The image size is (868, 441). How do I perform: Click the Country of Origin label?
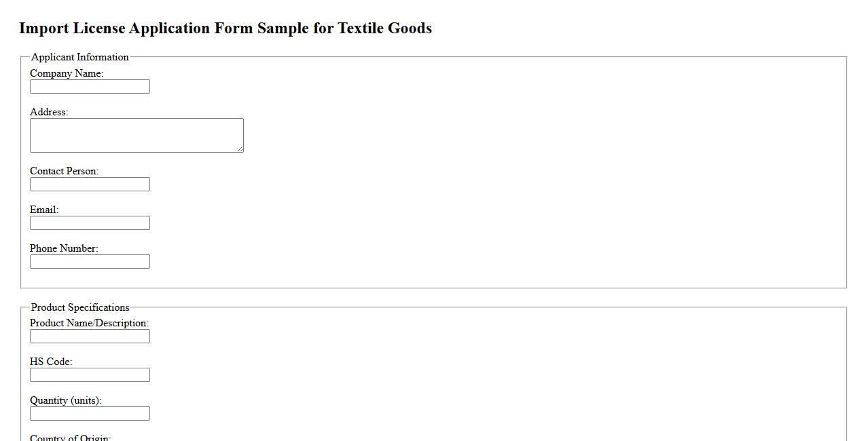point(69,438)
